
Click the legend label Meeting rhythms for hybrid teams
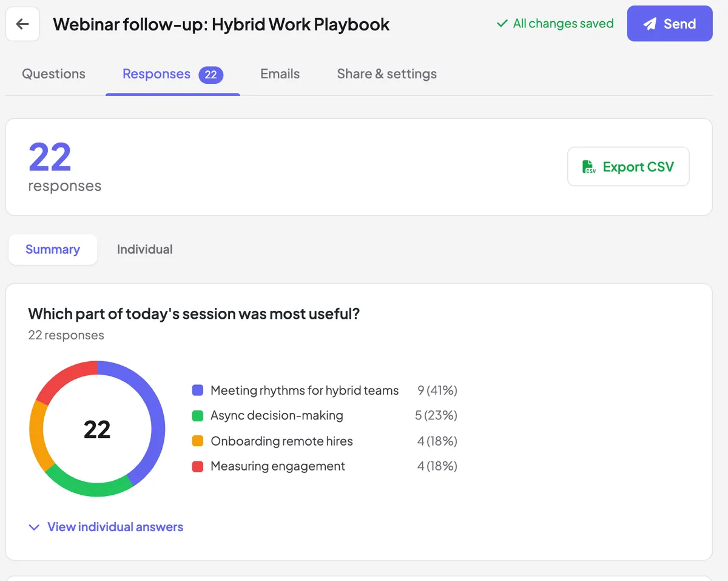click(x=305, y=390)
